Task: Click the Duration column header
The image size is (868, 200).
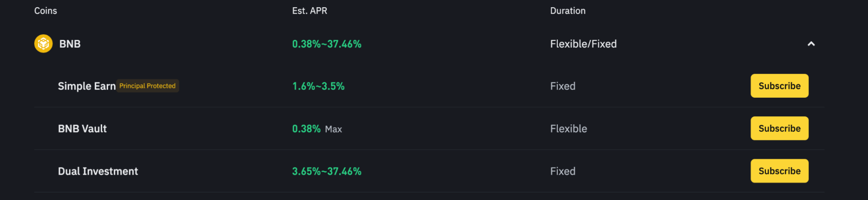Action: pos(568,11)
